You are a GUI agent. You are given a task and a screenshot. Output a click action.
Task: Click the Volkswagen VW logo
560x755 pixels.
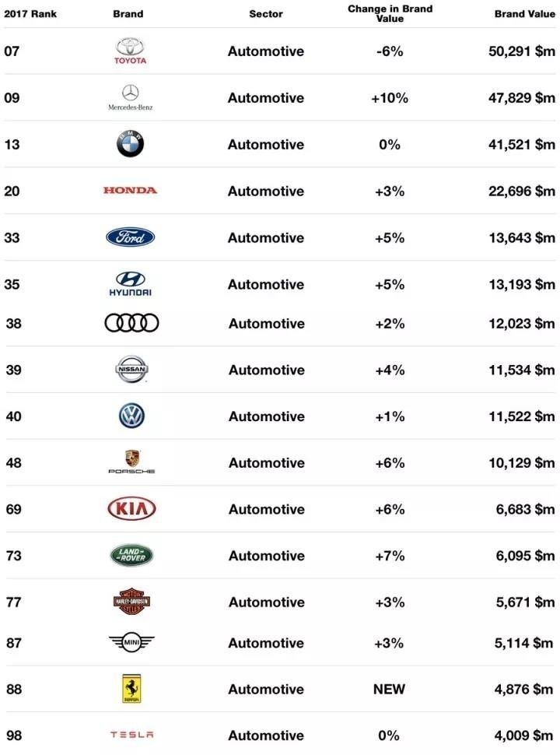[131, 416]
